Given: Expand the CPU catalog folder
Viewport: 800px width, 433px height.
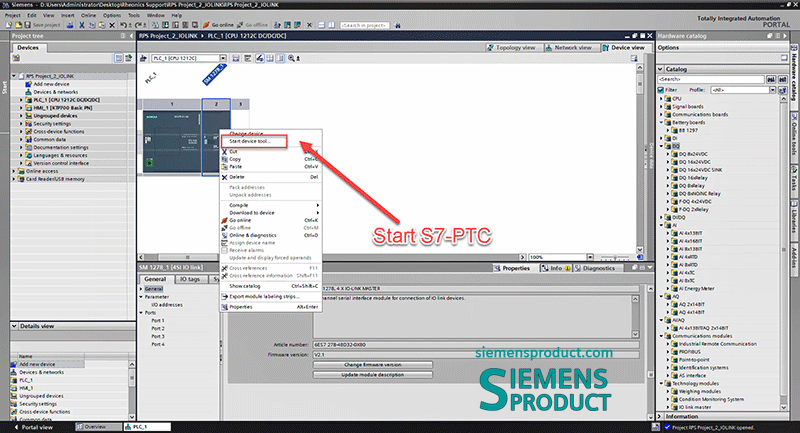Looking at the screenshot, I should pos(662,99).
